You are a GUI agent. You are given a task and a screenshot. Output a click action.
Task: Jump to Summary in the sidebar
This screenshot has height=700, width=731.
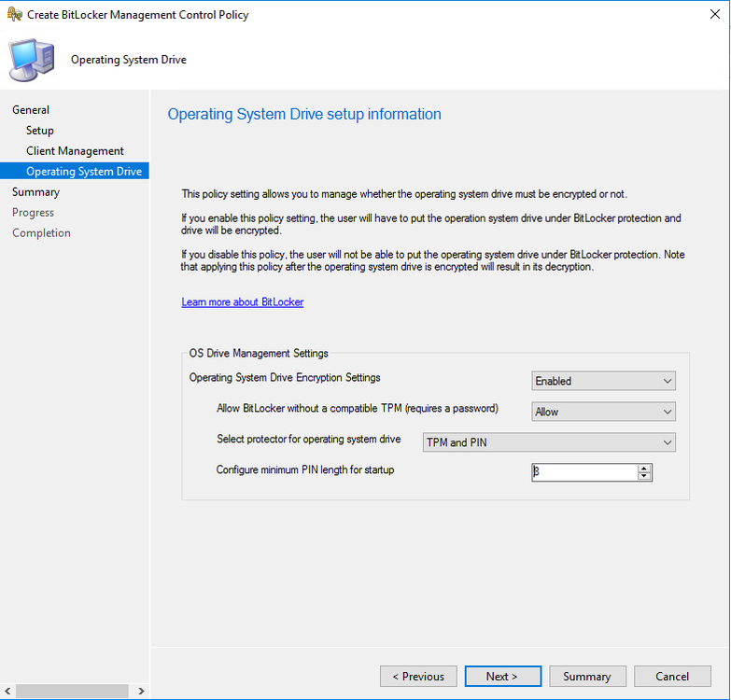pos(35,192)
